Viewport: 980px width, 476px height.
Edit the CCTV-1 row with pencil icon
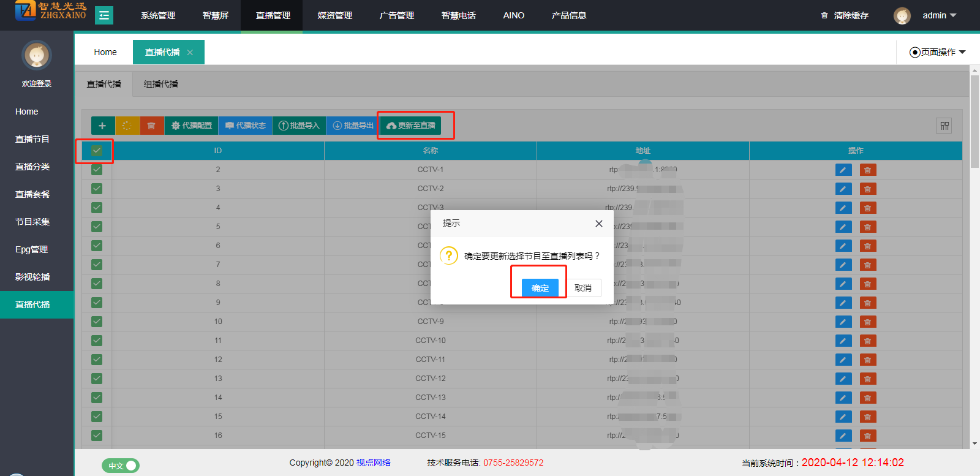(x=843, y=170)
